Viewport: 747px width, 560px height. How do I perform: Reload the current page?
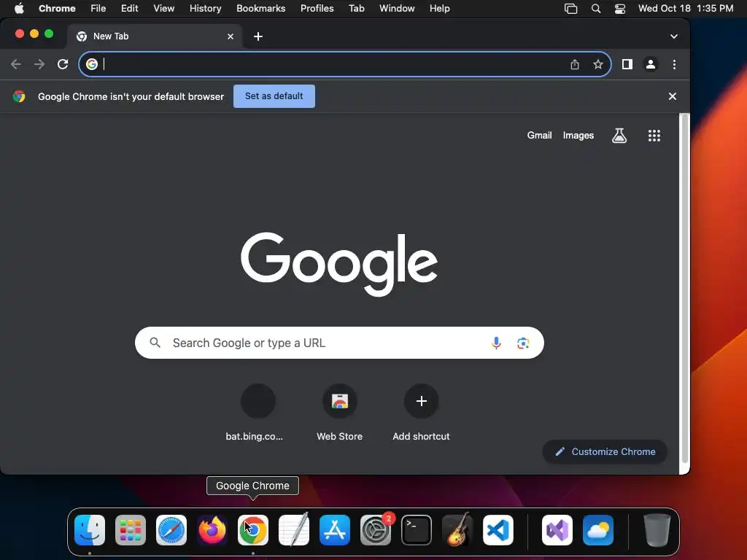click(63, 64)
